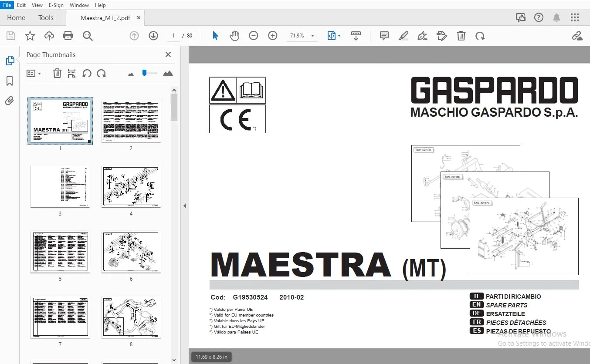Rotate selected thumbnails clockwise
590x364 pixels.
[x=102, y=74]
